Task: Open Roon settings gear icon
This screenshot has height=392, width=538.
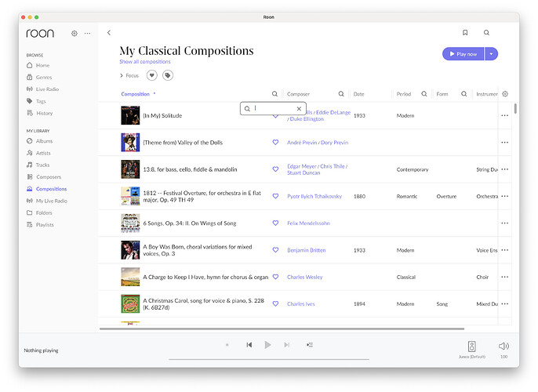Action: coord(74,33)
